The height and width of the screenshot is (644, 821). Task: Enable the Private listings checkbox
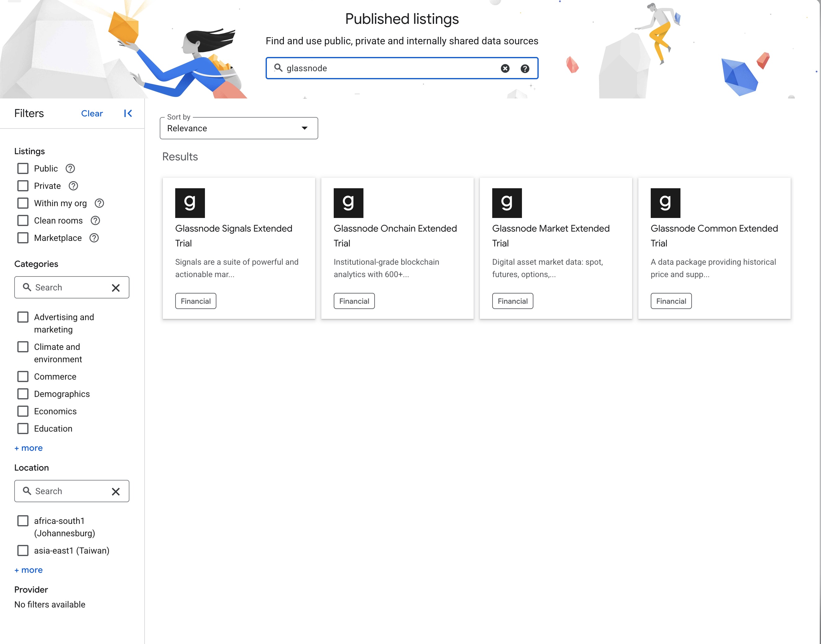pos(23,186)
